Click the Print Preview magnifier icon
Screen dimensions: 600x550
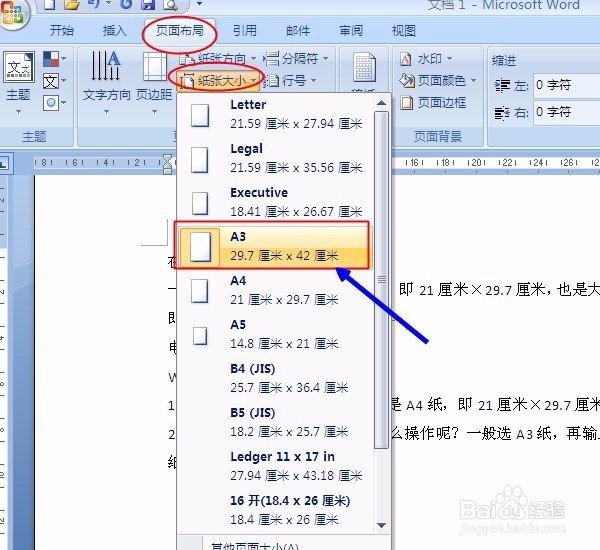click(170, 5)
